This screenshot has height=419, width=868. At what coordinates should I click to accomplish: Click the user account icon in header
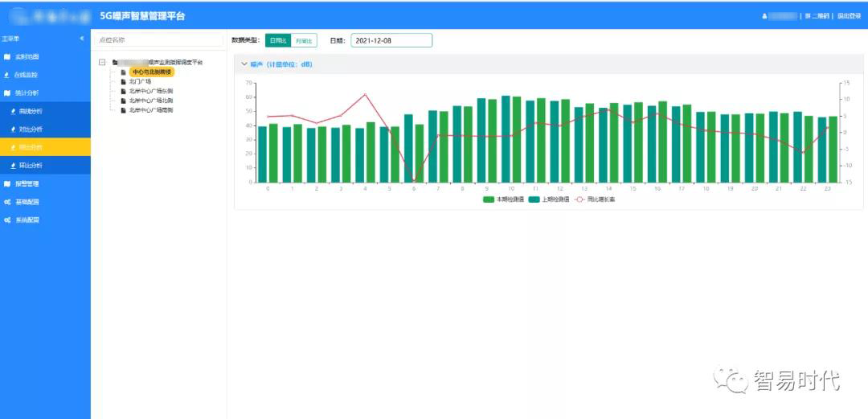pos(765,17)
